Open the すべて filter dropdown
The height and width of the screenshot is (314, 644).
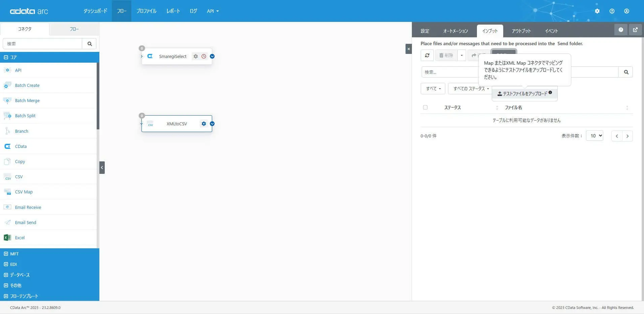(x=433, y=89)
